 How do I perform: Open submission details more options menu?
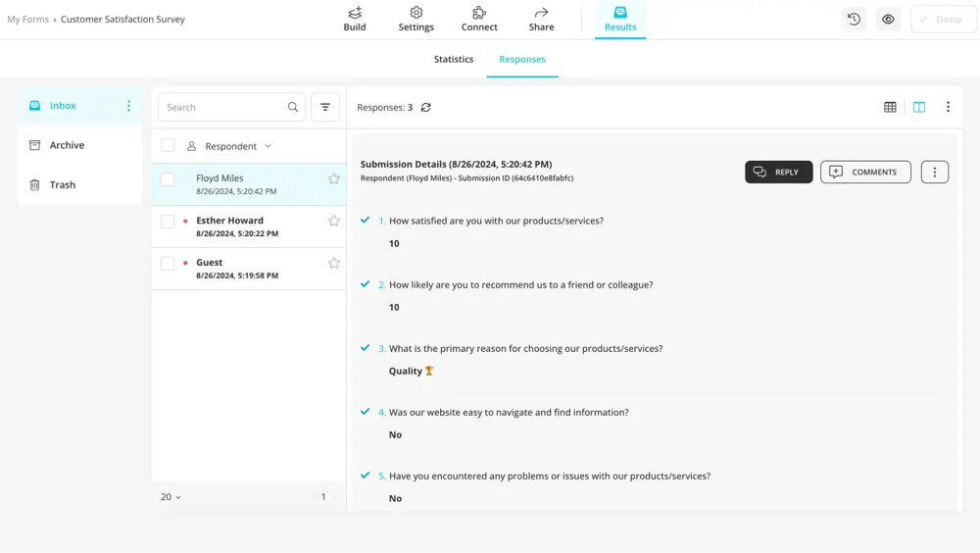pyautogui.click(x=934, y=173)
